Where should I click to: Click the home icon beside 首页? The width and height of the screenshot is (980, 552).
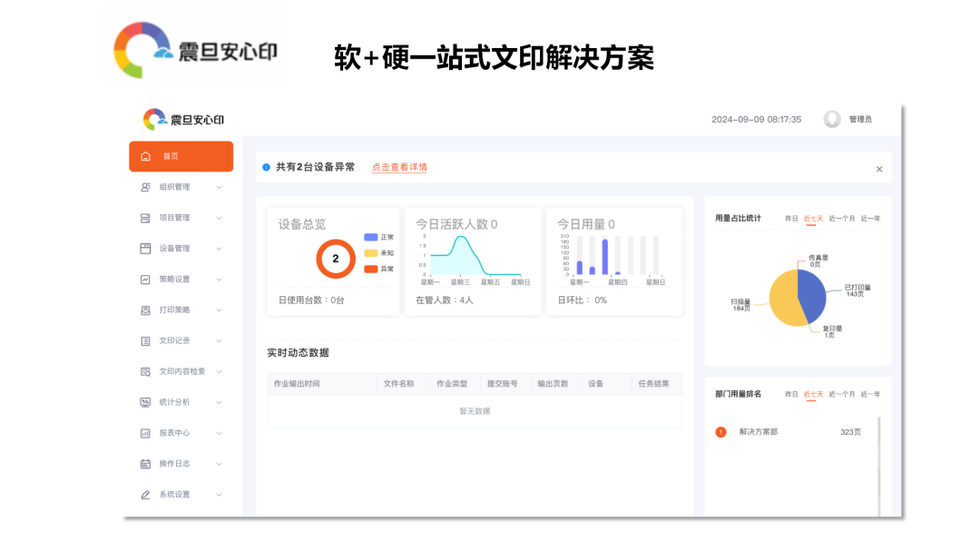145,156
